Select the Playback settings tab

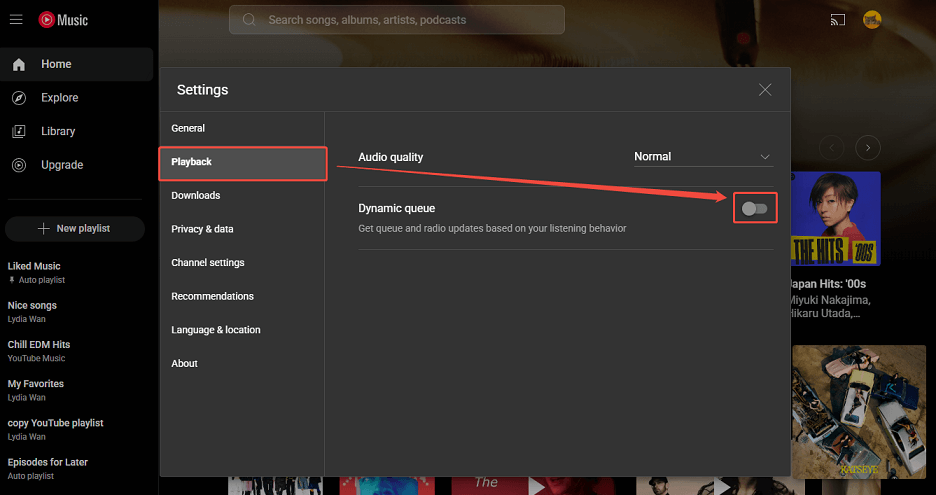[x=242, y=162]
